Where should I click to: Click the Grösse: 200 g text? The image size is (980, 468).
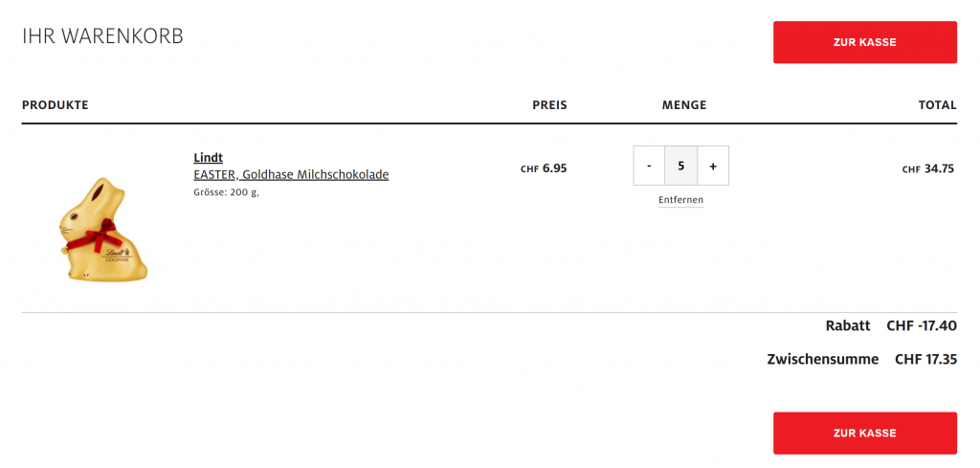tap(226, 192)
